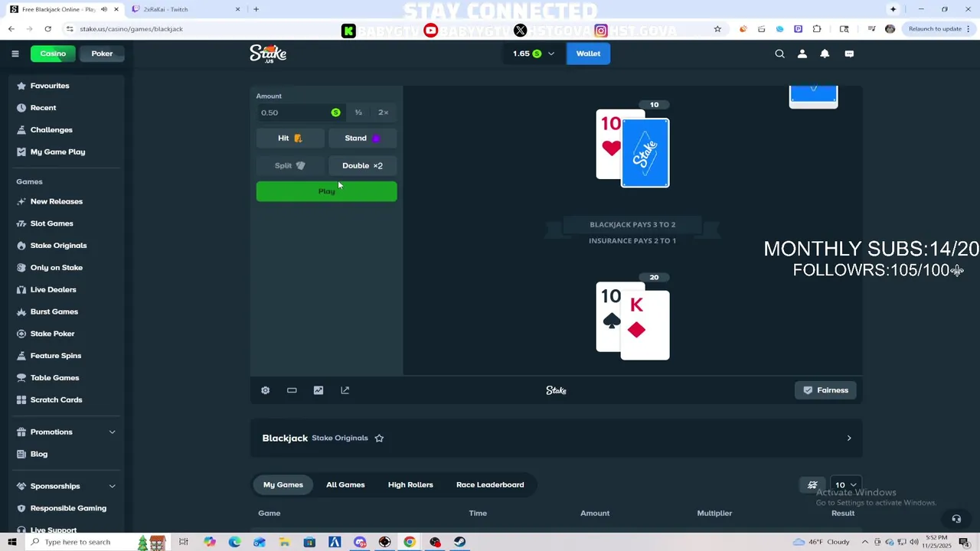Image resolution: width=980 pixels, height=551 pixels.
Task: Double the bet with 2× button
Action: click(383, 112)
